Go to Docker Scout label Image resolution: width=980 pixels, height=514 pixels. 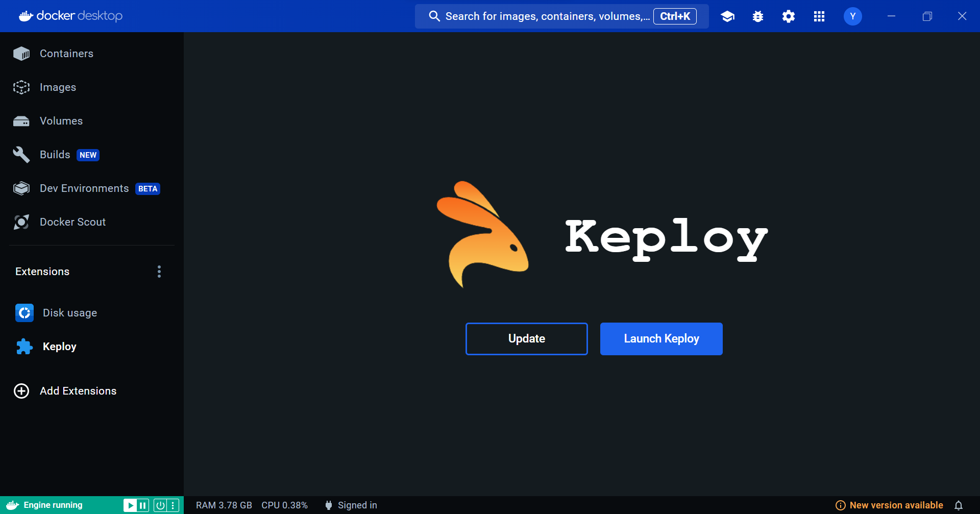pyautogui.click(x=73, y=222)
